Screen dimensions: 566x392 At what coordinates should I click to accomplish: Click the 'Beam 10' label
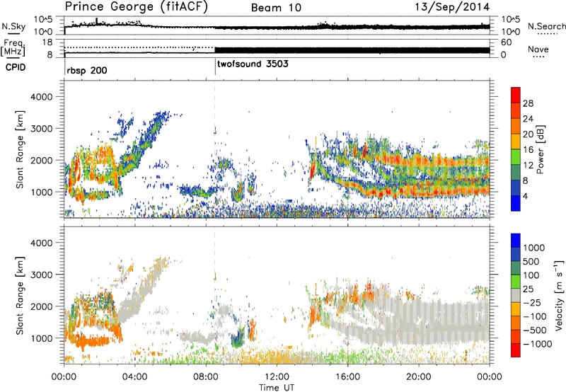(x=276, y=8)
